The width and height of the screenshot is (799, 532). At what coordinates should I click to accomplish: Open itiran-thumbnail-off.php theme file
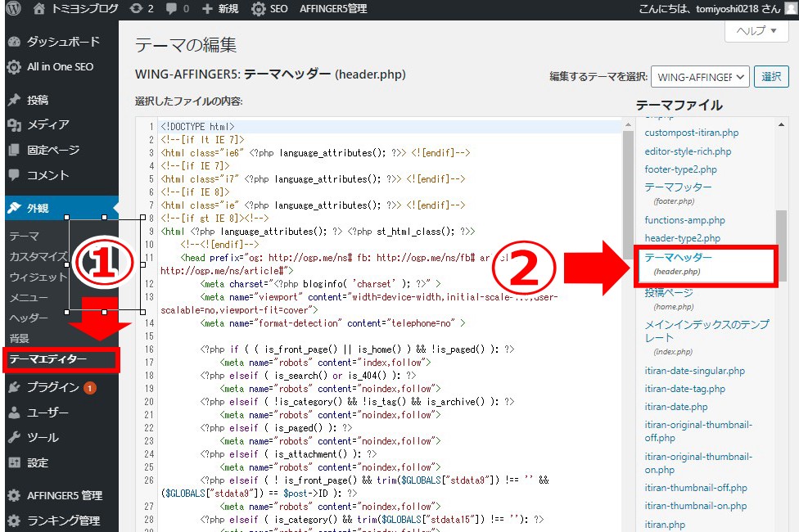696,488
